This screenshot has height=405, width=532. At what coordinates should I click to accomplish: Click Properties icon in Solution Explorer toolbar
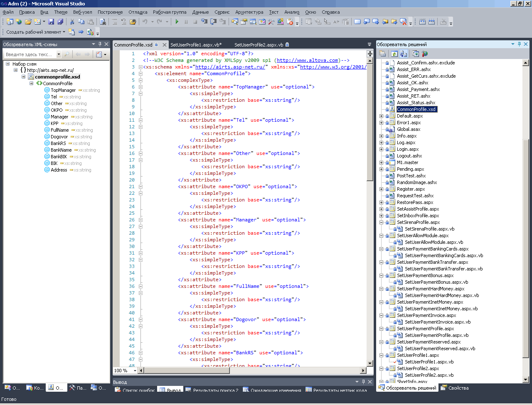click(x=382, y=54)
